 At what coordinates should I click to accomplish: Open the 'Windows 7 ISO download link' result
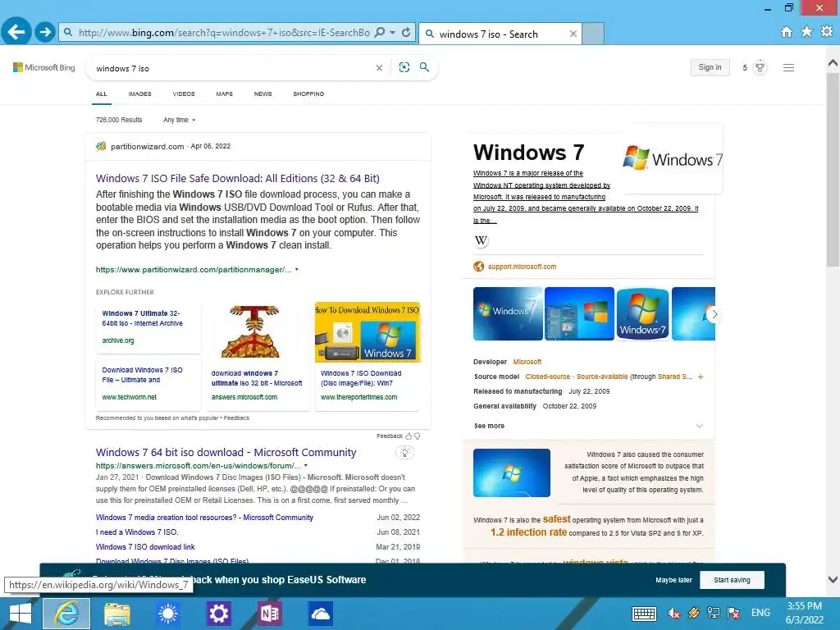(145, 547)
